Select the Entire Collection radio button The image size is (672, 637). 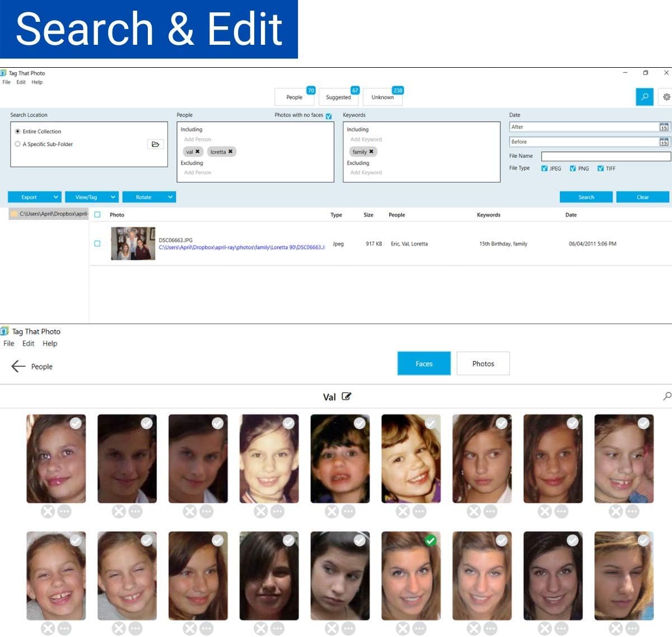(18, 132)
